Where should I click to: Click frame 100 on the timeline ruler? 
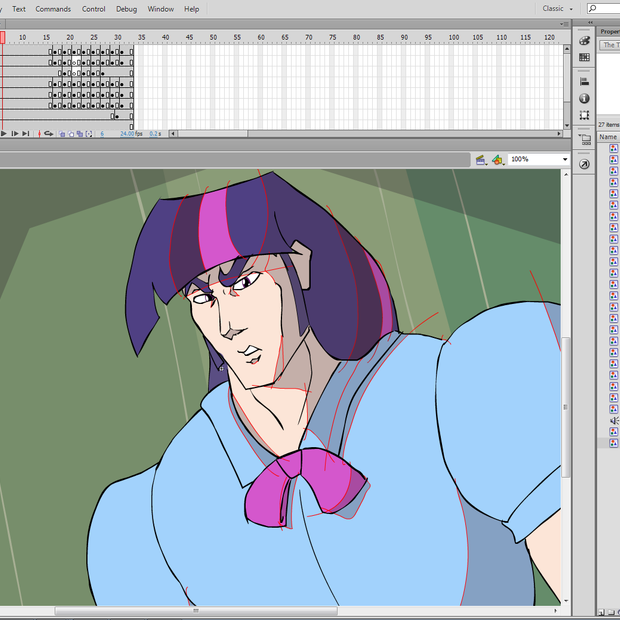[454, 37]
